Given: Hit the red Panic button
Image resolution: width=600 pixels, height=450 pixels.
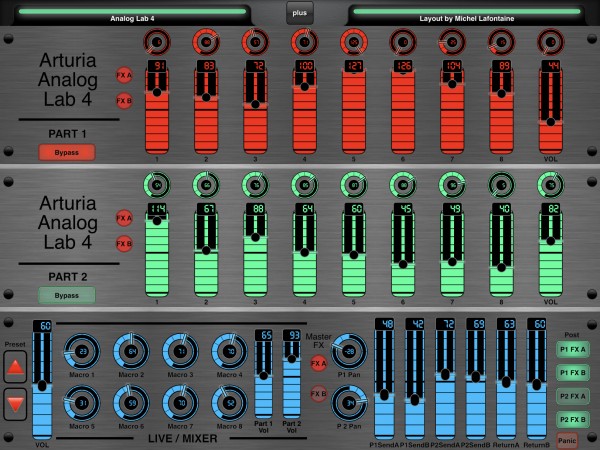Looking at the screenshot, I should [x=567, y=440].
